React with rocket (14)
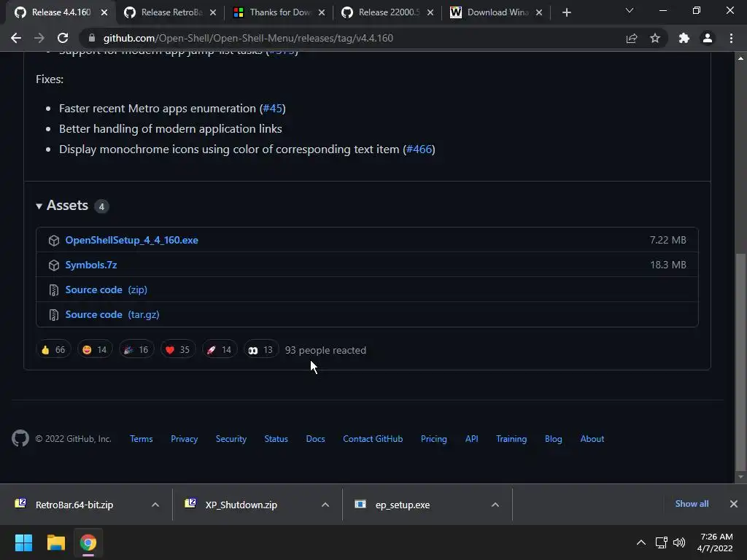Image resolution: width=747 pixels, height=560 pixels. 220,350
